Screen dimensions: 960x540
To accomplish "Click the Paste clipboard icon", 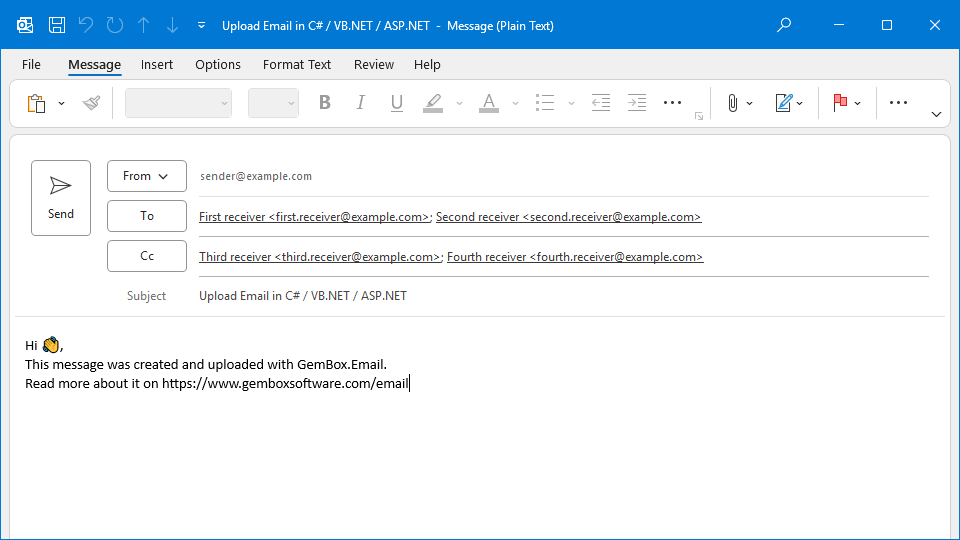I will coord(37,103).
